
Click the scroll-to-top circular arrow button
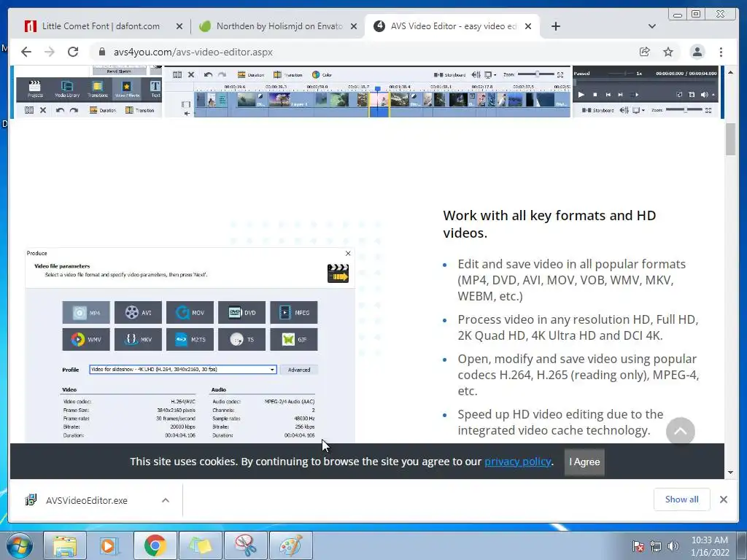click(x=681, y=432)
